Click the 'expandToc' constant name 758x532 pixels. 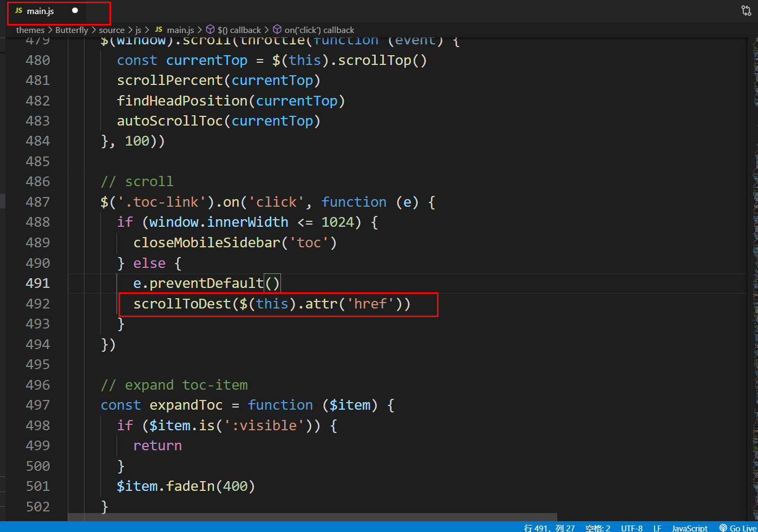click(x=186, y=405)
